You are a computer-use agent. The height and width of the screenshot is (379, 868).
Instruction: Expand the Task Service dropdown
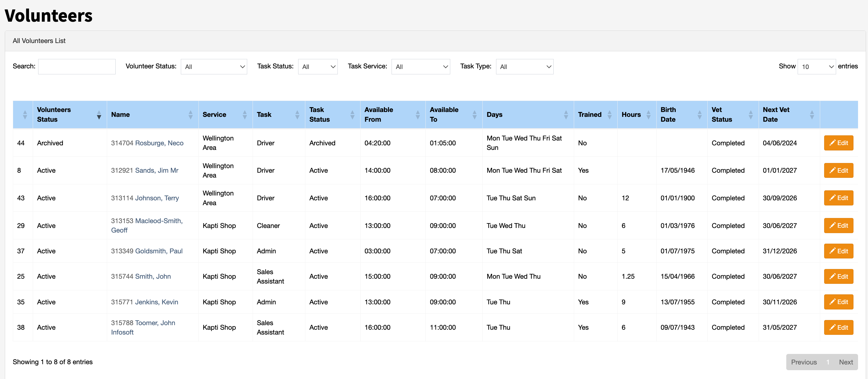[421, 67]
